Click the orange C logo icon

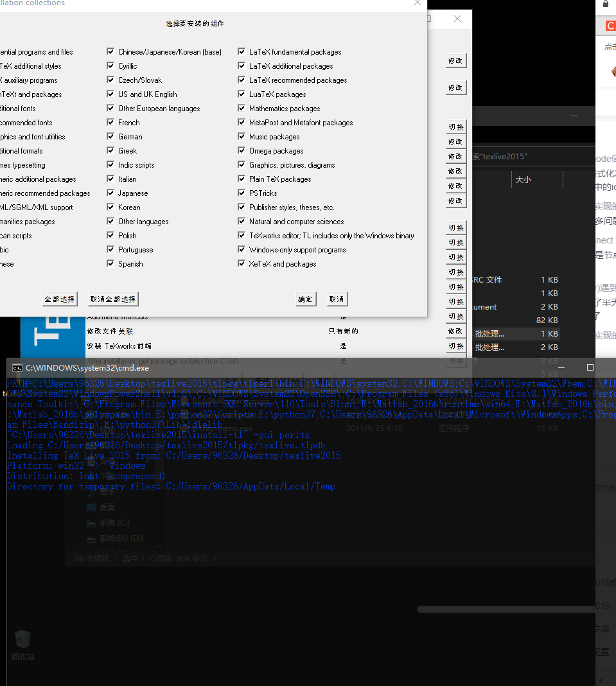click(610, 26)
